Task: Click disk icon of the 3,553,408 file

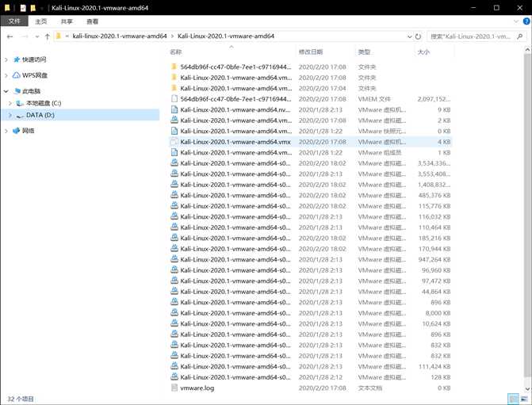Action: click(174, 174)
